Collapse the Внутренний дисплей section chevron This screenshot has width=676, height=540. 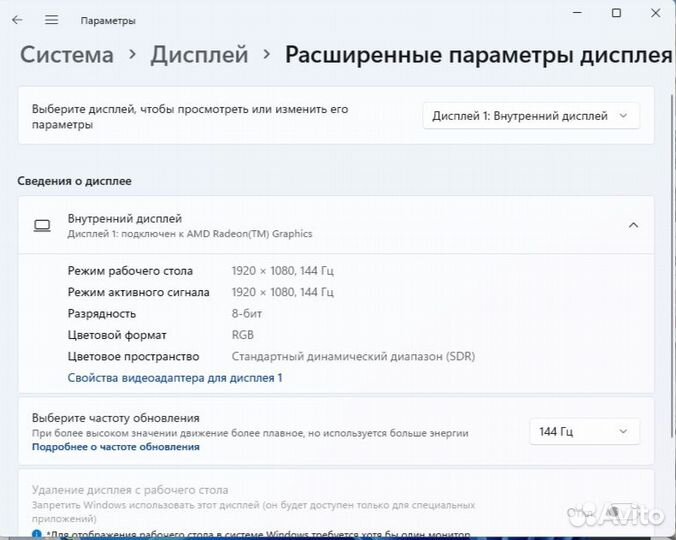[633, 225]
